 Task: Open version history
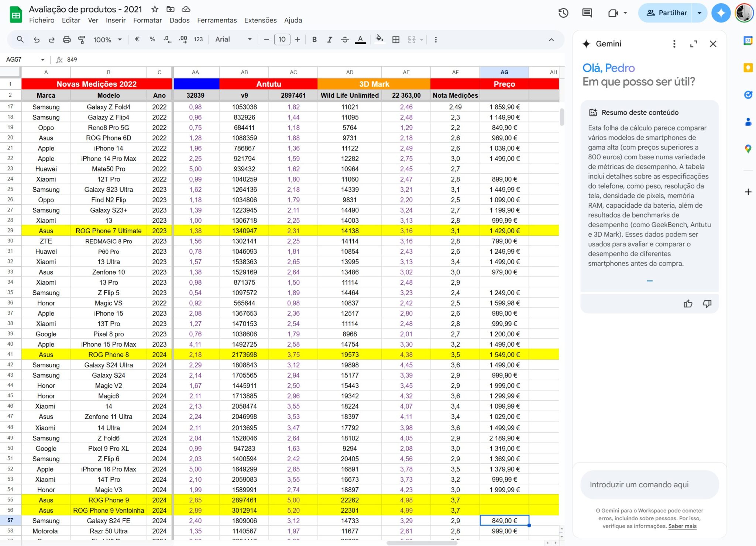point(563,13)
